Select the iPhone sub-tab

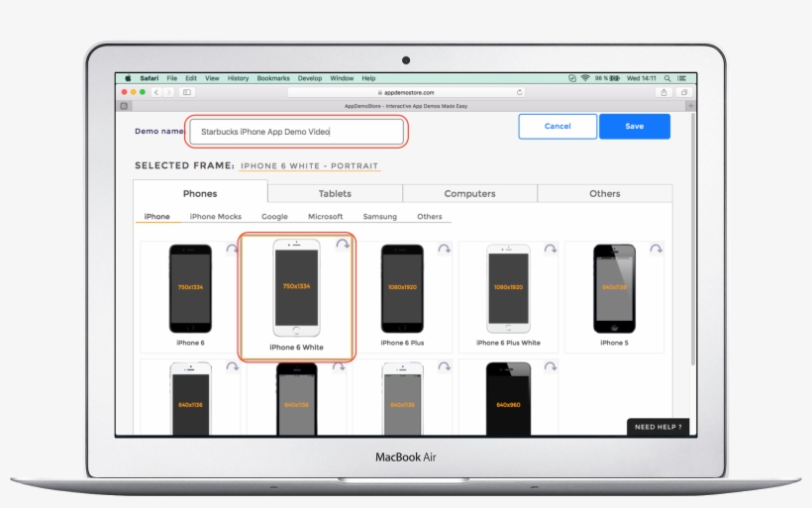coord(156,217)
